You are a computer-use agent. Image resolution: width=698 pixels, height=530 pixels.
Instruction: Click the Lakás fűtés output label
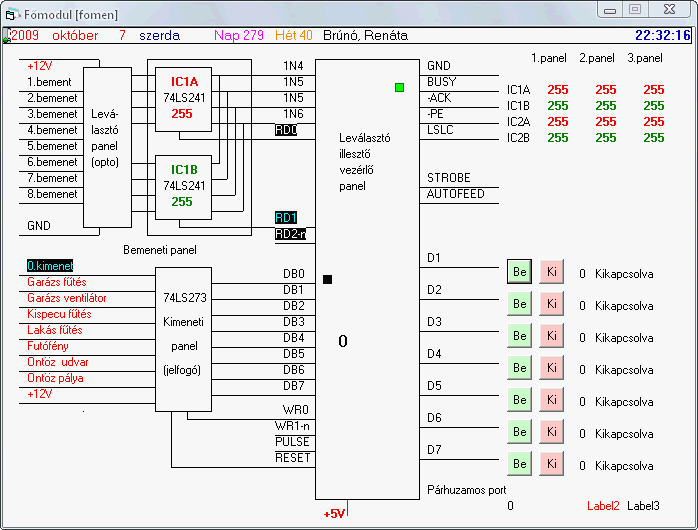click(55, 330)
